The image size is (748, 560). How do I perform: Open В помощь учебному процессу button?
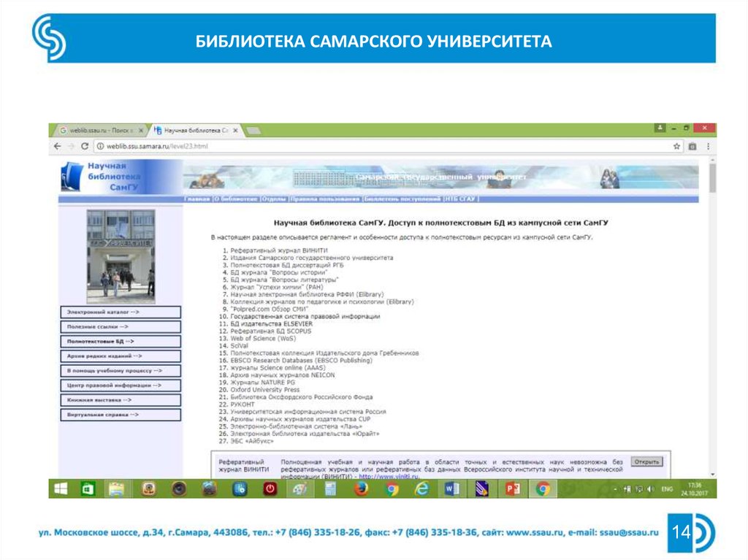point(121,371)
